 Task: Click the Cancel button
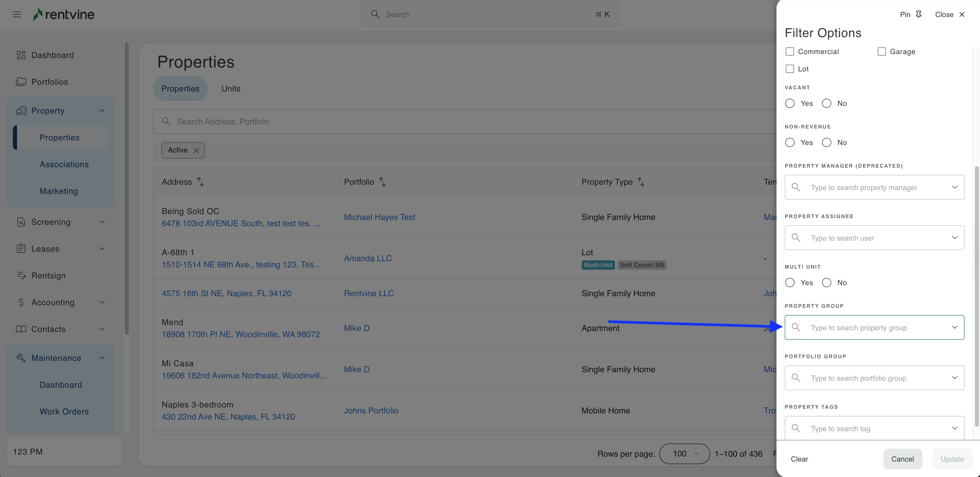click(x=902, y=459)
